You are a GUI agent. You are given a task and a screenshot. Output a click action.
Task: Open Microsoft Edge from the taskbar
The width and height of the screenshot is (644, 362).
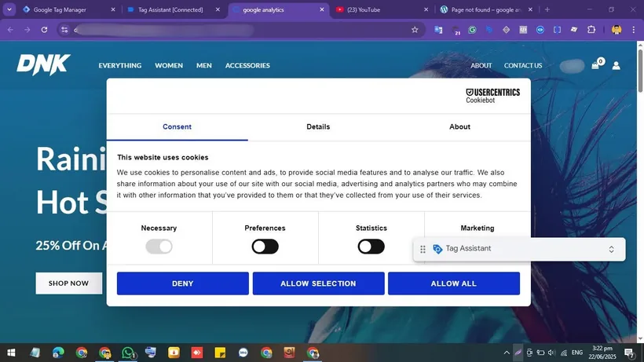[x=58, y=353]
